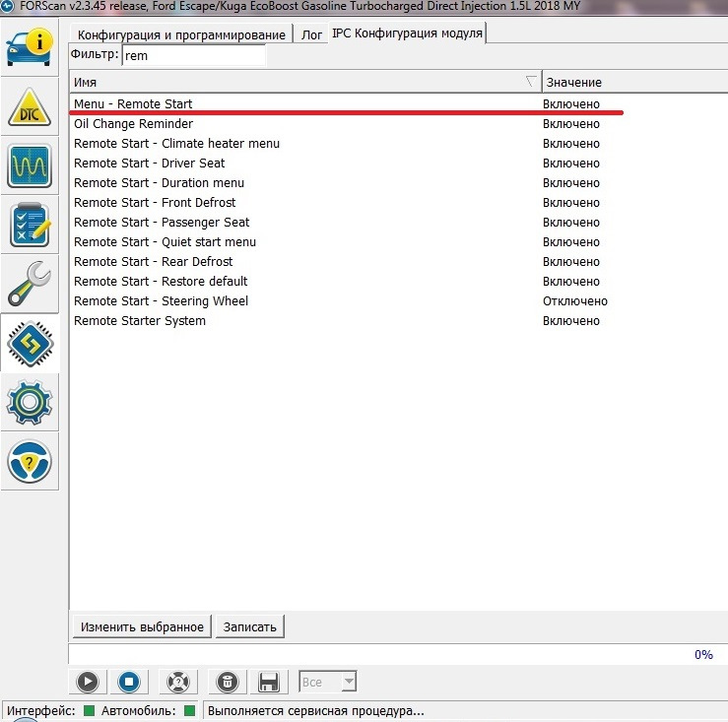
Task: Open the gear settings section
Action: click(30, 402)
